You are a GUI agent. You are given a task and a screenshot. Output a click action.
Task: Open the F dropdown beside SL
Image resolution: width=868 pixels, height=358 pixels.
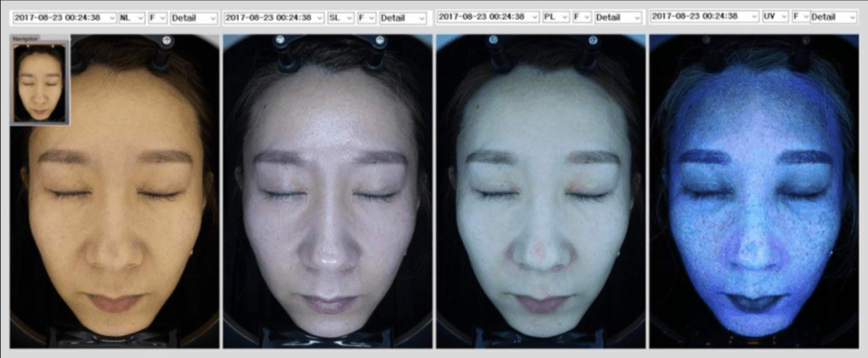[367, 17]
